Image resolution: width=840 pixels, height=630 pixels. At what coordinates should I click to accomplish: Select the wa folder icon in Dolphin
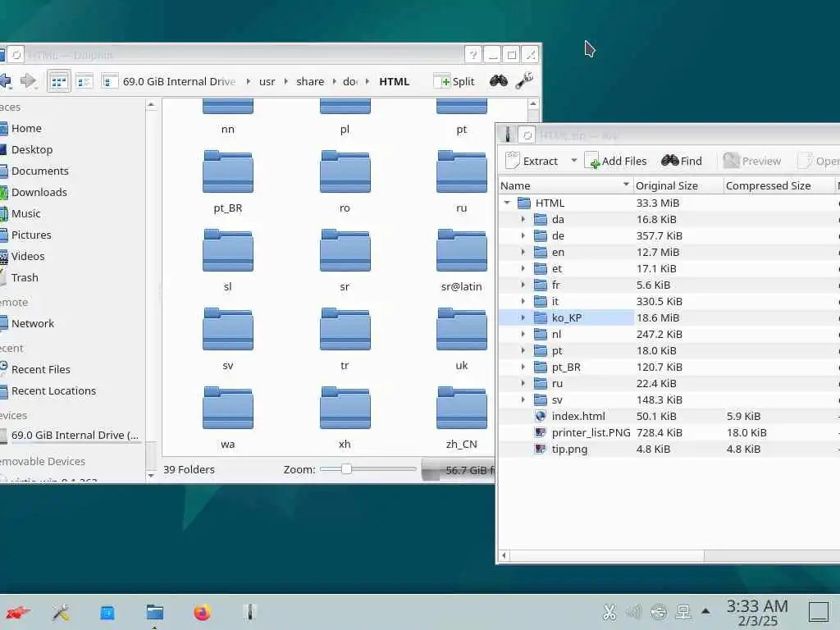228,409
